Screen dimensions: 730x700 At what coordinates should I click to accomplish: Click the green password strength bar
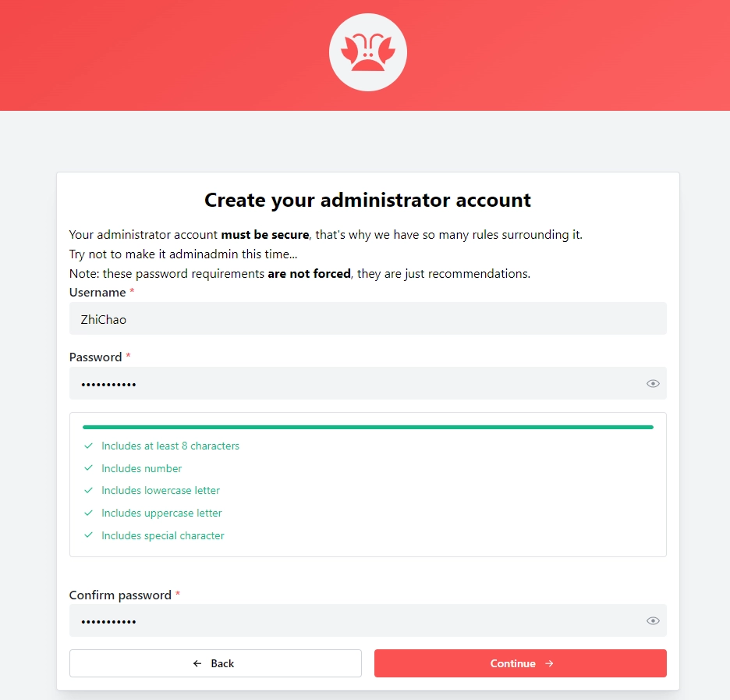367,427
